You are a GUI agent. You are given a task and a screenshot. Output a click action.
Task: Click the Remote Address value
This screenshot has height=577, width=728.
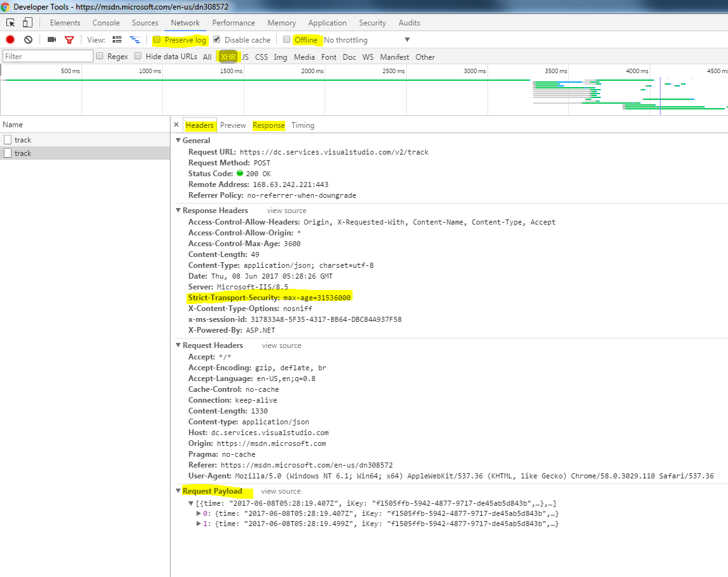pyautogui.click(x=290, y=184)
